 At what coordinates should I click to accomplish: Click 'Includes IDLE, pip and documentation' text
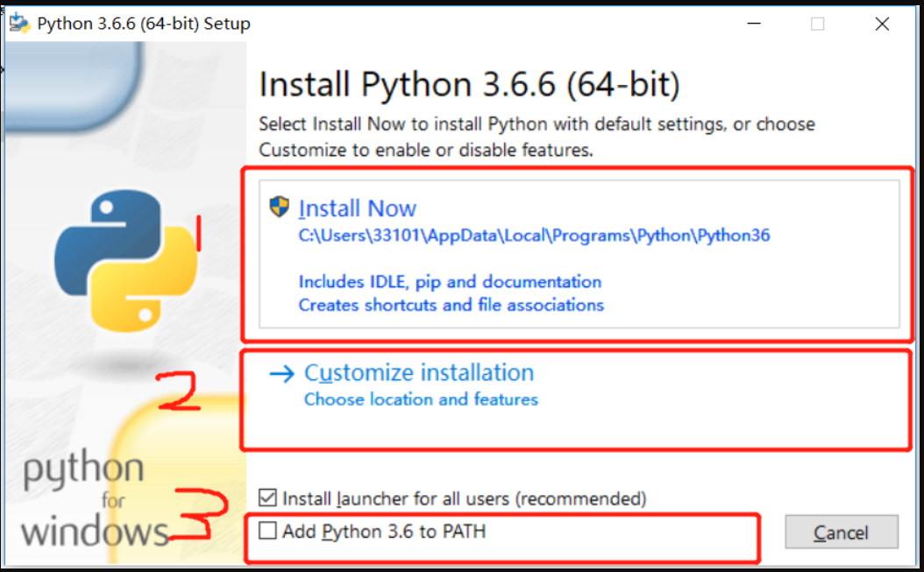pyautogui.click(x=451, y=281)
